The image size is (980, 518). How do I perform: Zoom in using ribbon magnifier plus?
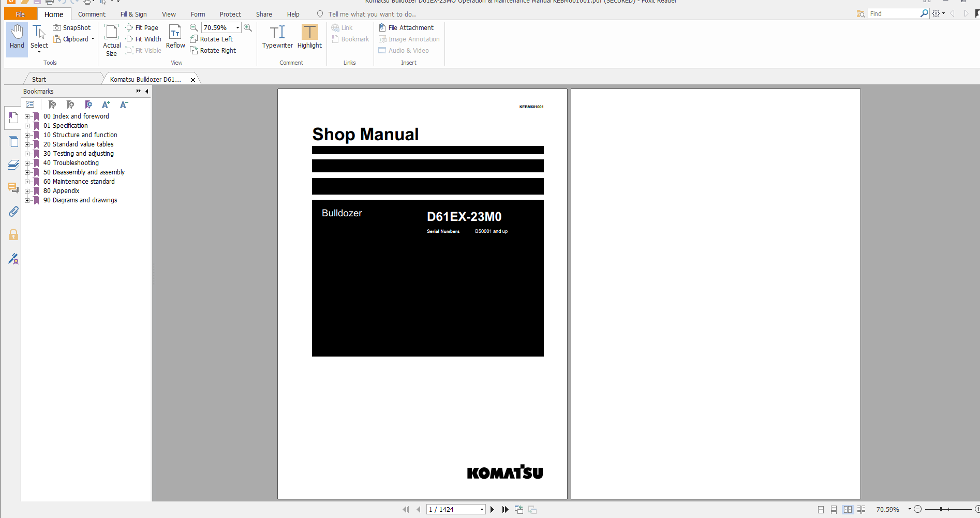click(x=248, y=28)
